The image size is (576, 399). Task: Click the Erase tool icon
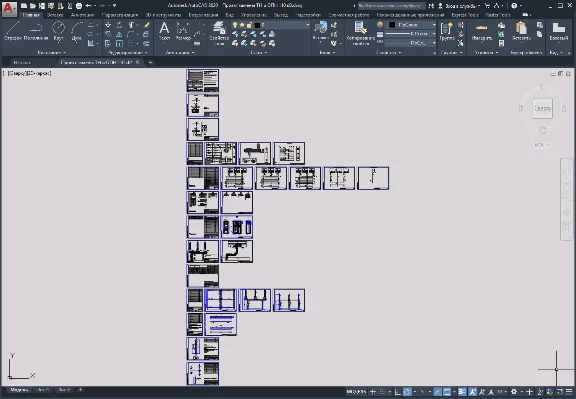click(x=147, y=25)
